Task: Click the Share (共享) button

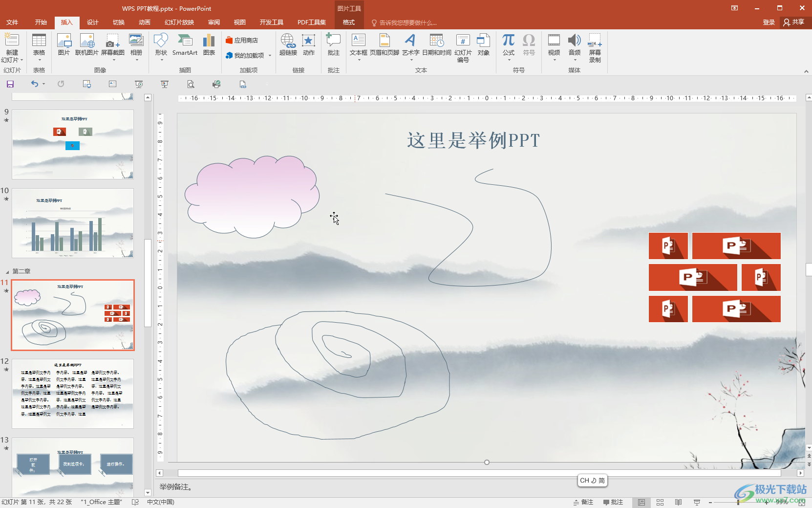Action: [x=794, y=22]
